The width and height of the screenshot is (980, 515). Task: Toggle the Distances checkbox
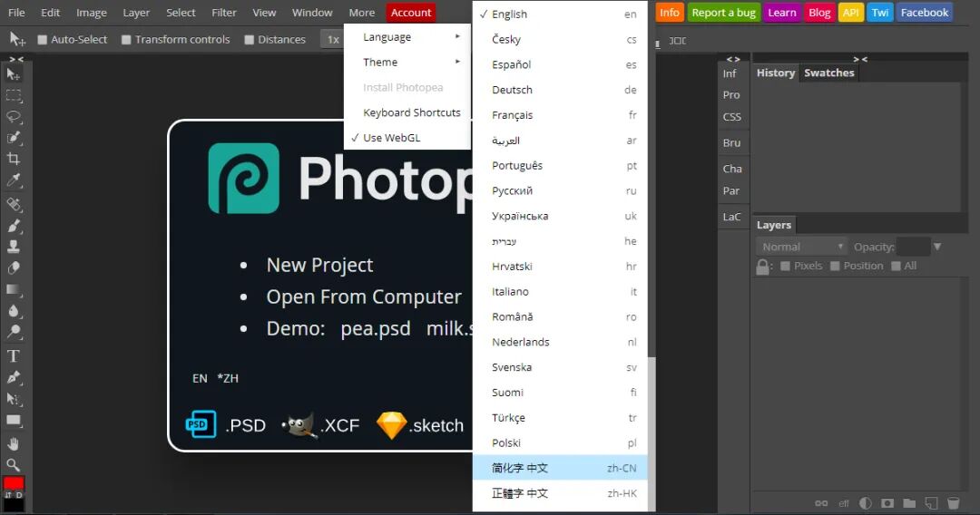[250, 39]
